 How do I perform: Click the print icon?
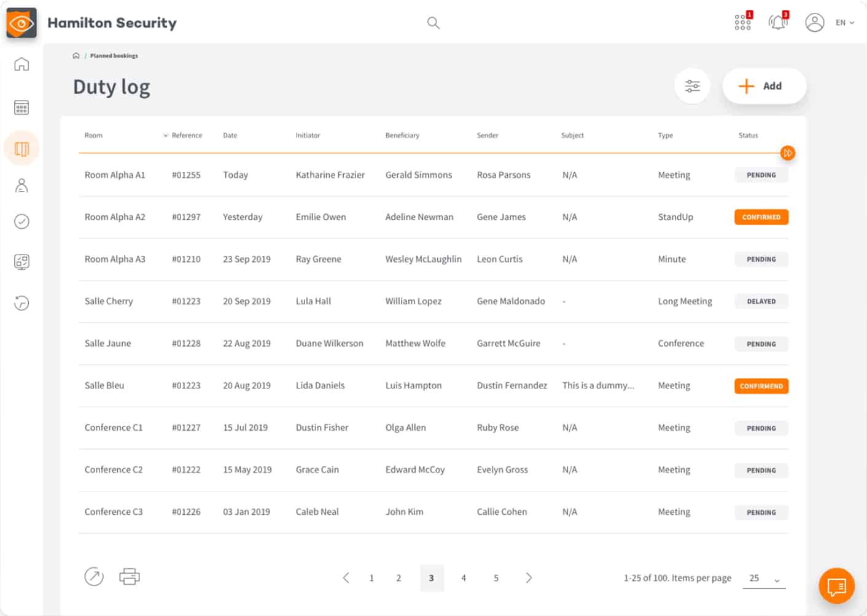pyautogui.click(x=130, y=577)
